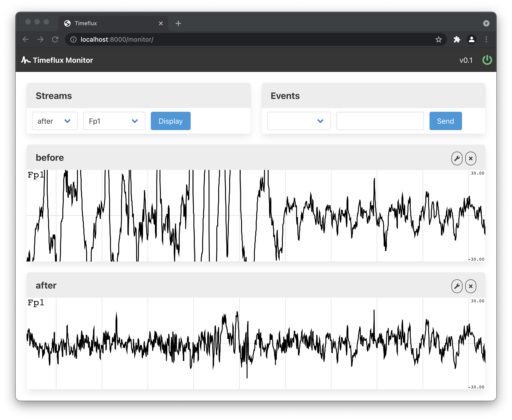The width and height of the screenshot is (512, 420).
Task: Close the after chart panel
Action: [x=471, y=286]
